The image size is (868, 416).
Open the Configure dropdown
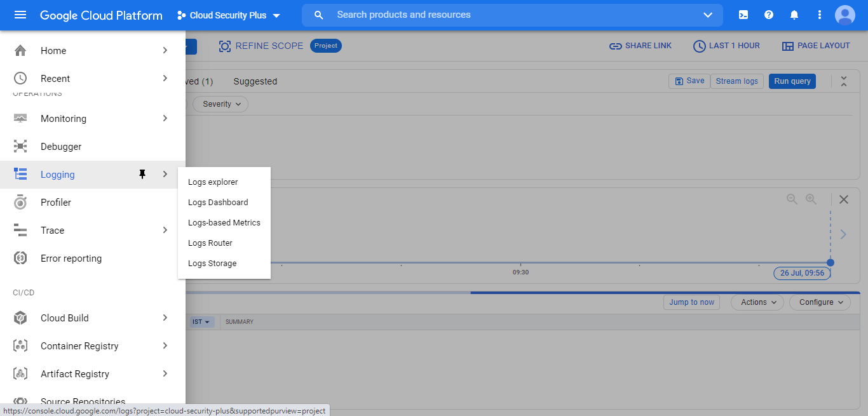820,302
